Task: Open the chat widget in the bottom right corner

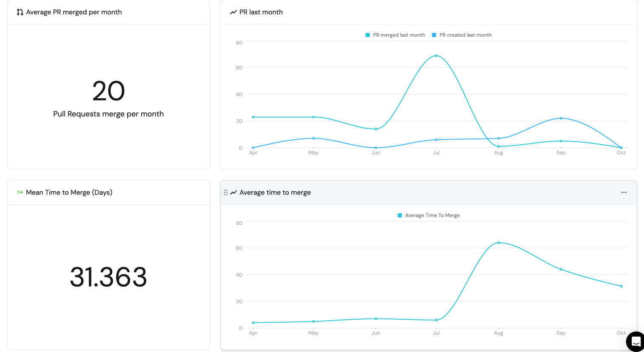Action: point(635,341)
